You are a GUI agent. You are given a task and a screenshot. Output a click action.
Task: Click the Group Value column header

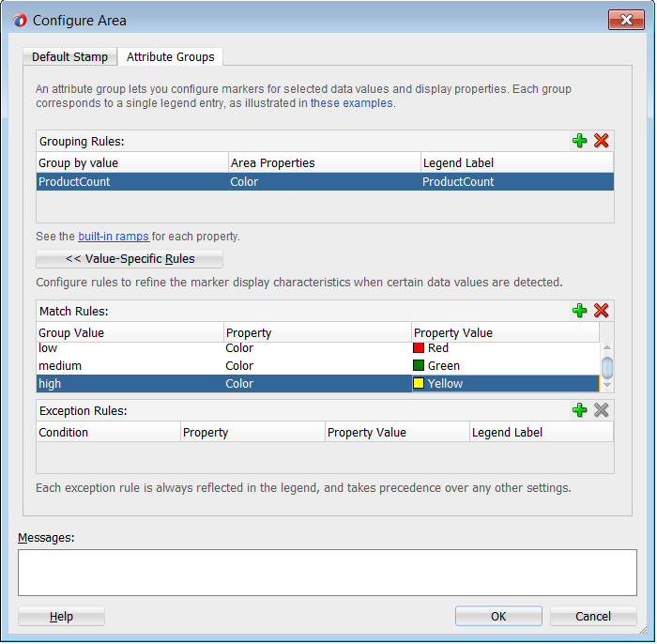130,332
